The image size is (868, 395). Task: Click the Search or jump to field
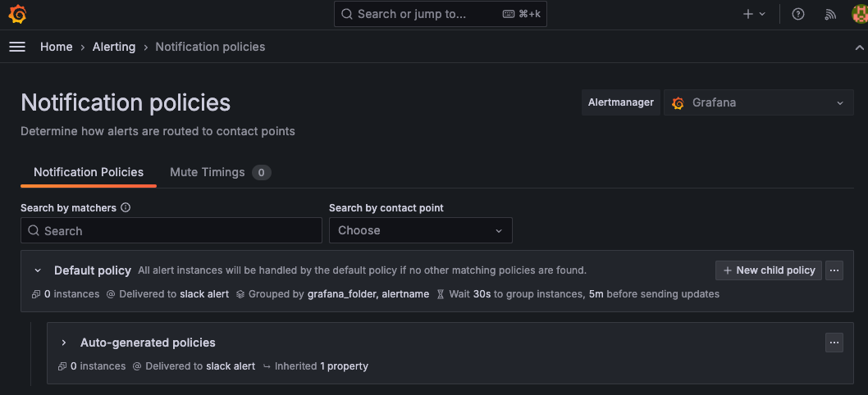pos(441,14)
